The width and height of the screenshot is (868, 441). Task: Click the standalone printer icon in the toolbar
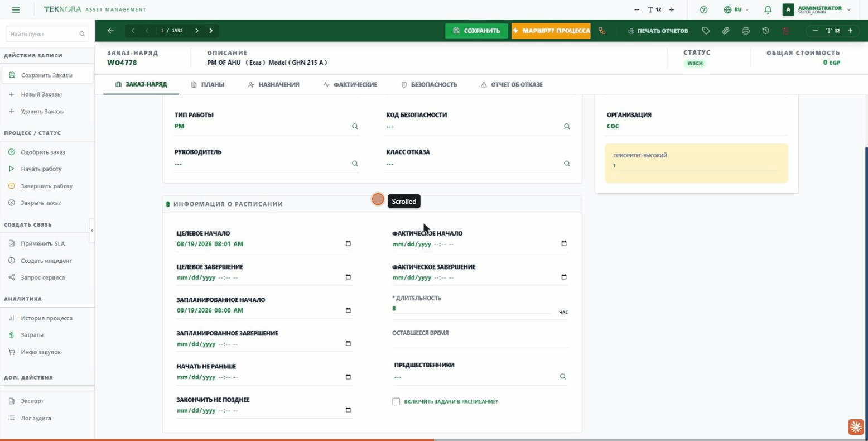[746, 31]
